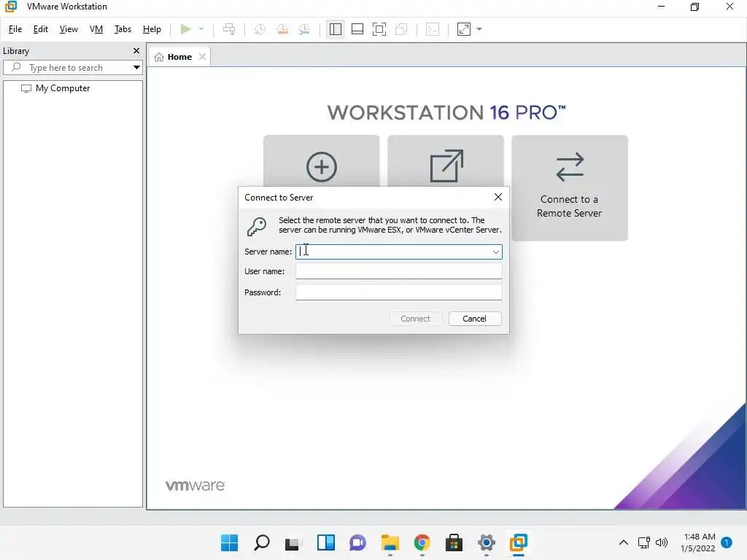The width and height of the screenshot is (747, 560).
Task: Click the Enter Full Screen icon
Action: 379,29
